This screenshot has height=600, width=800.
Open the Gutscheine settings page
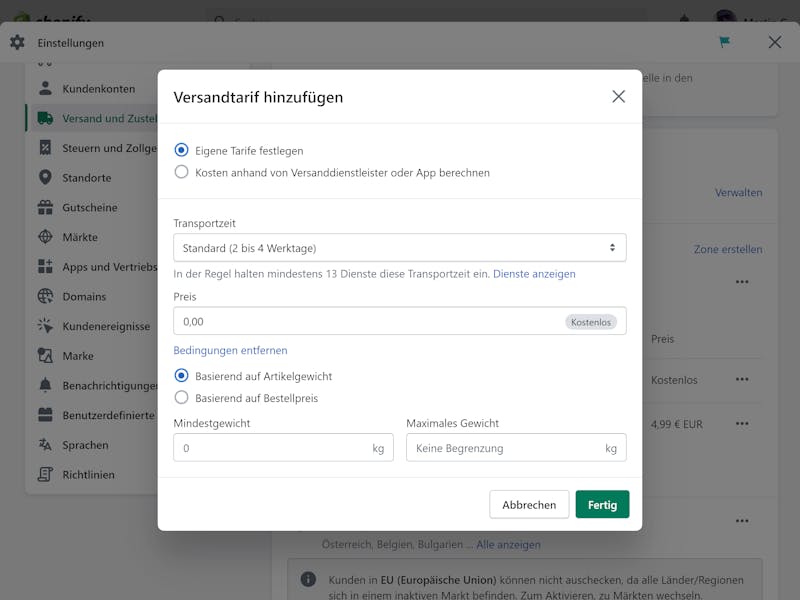[92, 207]
